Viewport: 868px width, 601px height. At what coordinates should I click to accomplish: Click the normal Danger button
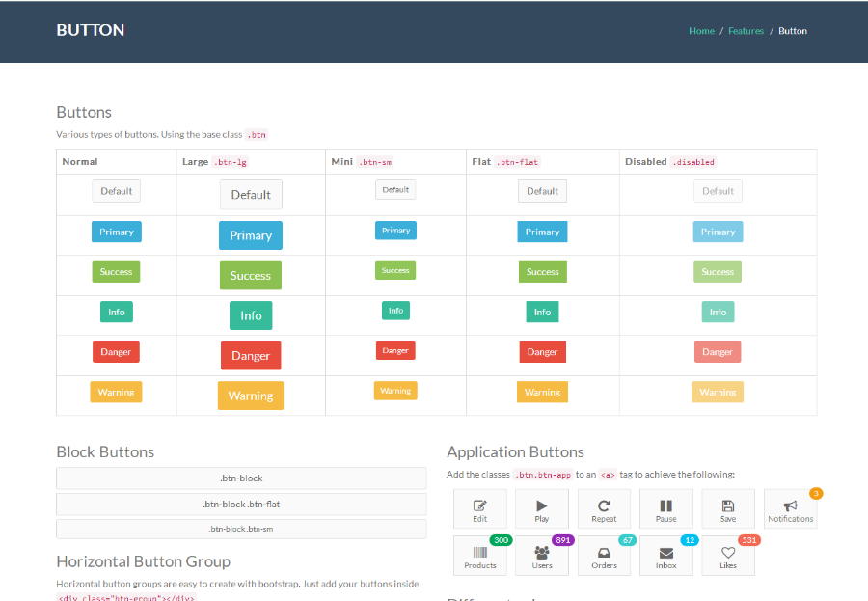click(x=116, y=352)
